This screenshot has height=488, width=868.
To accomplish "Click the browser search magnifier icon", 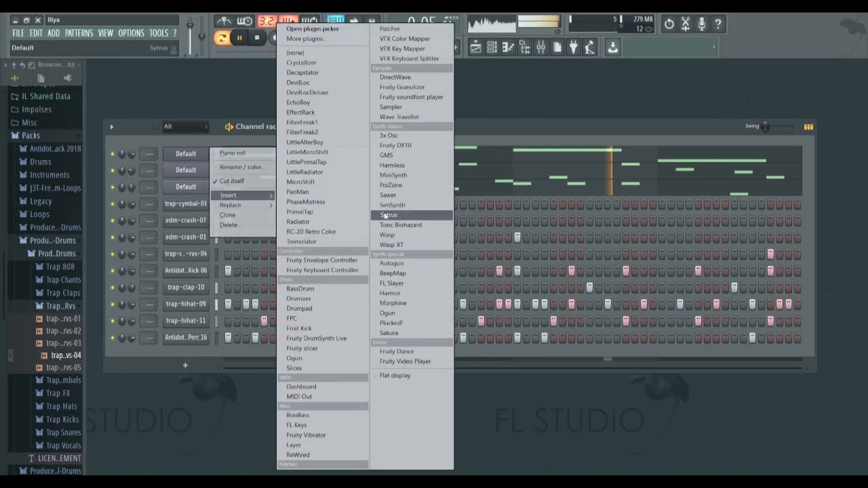I will pos(31,65).
